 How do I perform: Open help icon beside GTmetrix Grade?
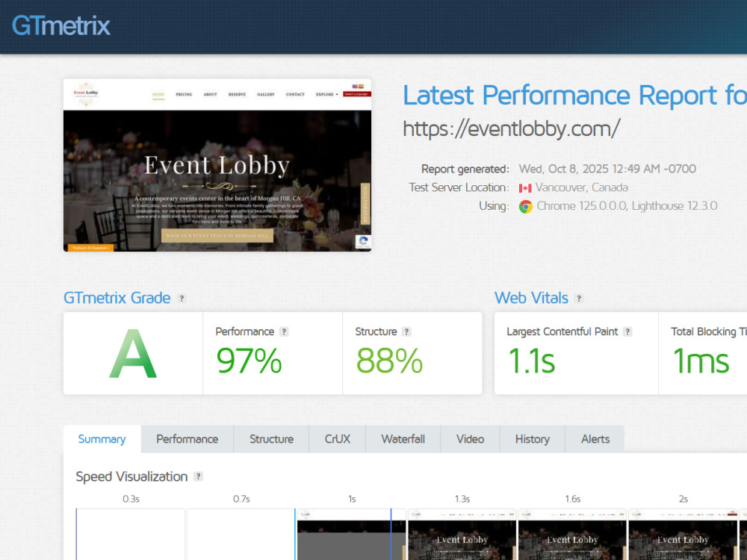(x=182, y=299)
